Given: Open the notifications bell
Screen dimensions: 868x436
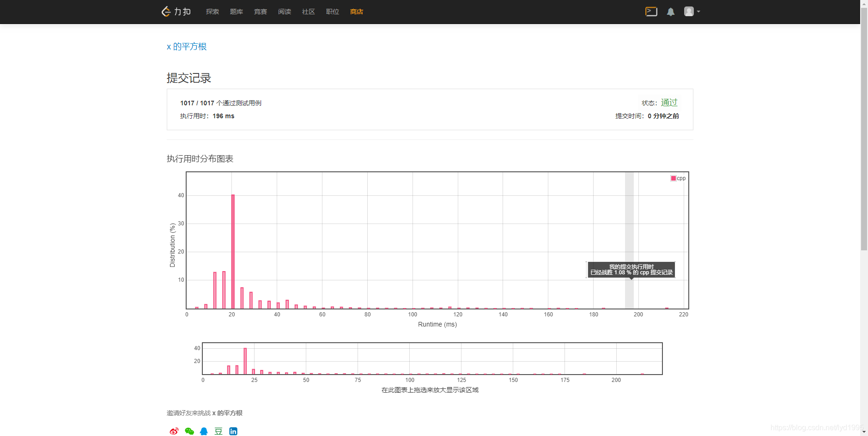Looking at the screenshot, I should [x=671, y=12].
